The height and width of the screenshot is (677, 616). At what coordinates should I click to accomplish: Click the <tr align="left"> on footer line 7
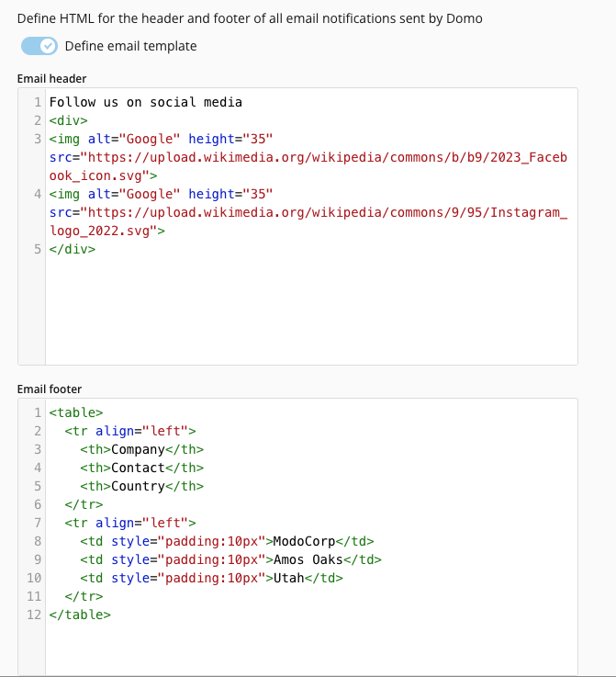pos(130,524)
